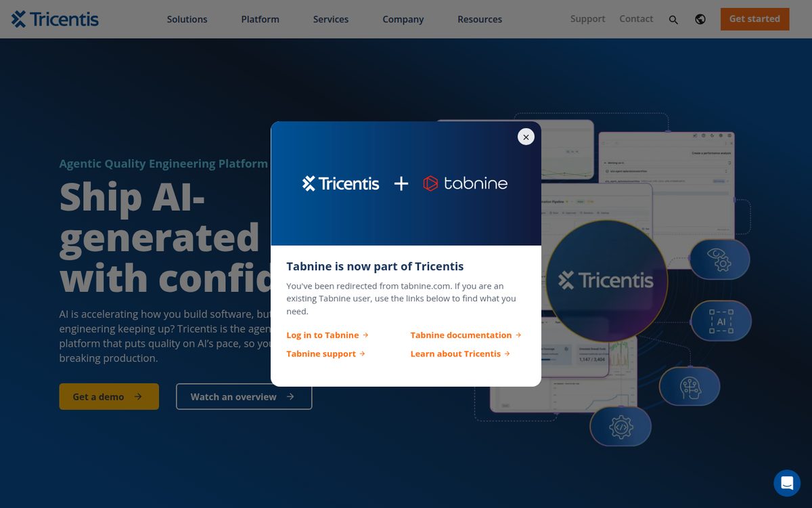Click the Agentic Quality Engineering Platform text
The width and height of the screenshot is (812, 508).
point(164,164)
